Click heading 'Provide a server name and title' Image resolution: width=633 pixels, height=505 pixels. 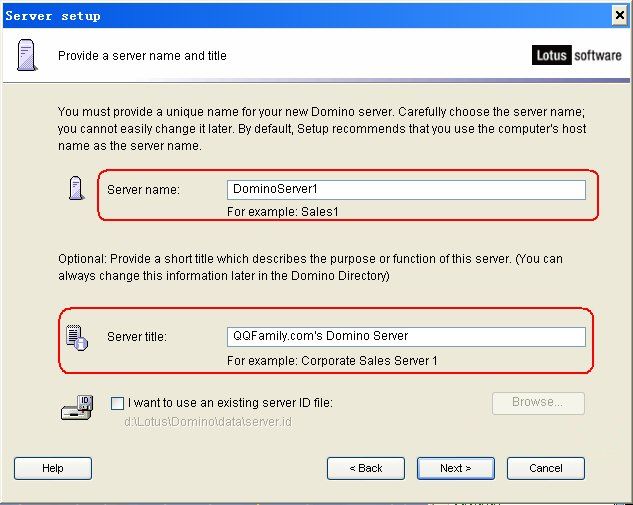142,56
